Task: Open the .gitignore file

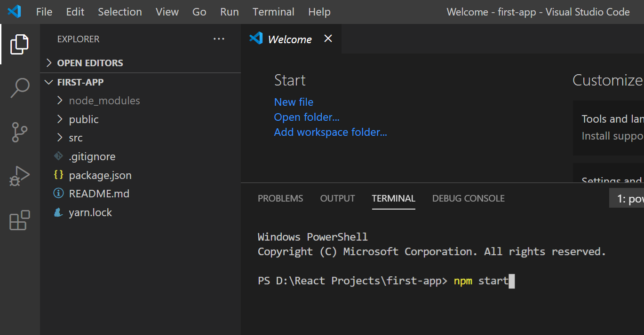Action: point(92,156)
